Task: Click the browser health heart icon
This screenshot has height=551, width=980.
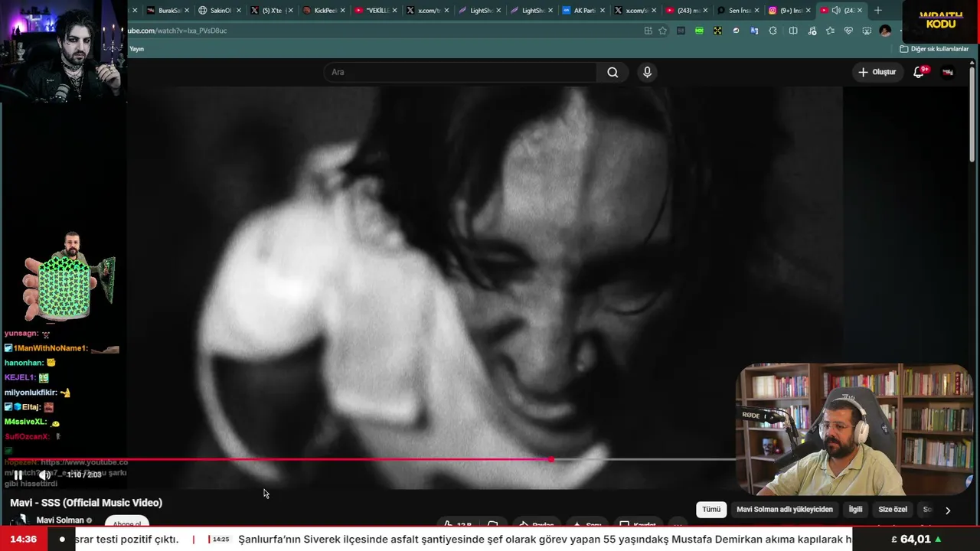Action: tap(848, 31)
